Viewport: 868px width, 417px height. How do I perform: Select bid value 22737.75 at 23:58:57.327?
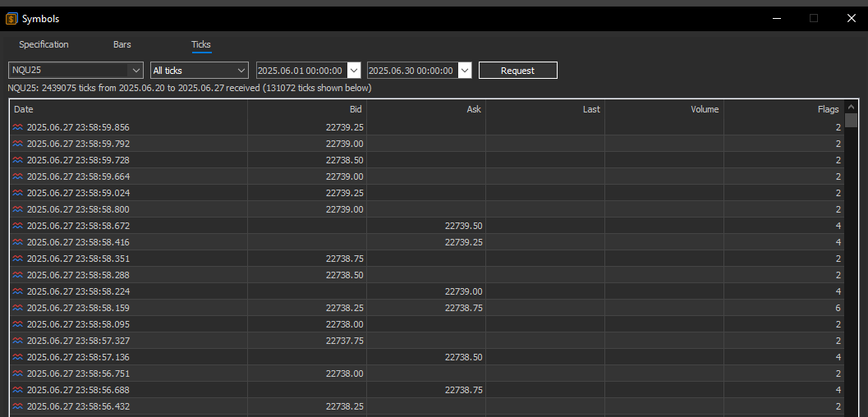[344, 341]
